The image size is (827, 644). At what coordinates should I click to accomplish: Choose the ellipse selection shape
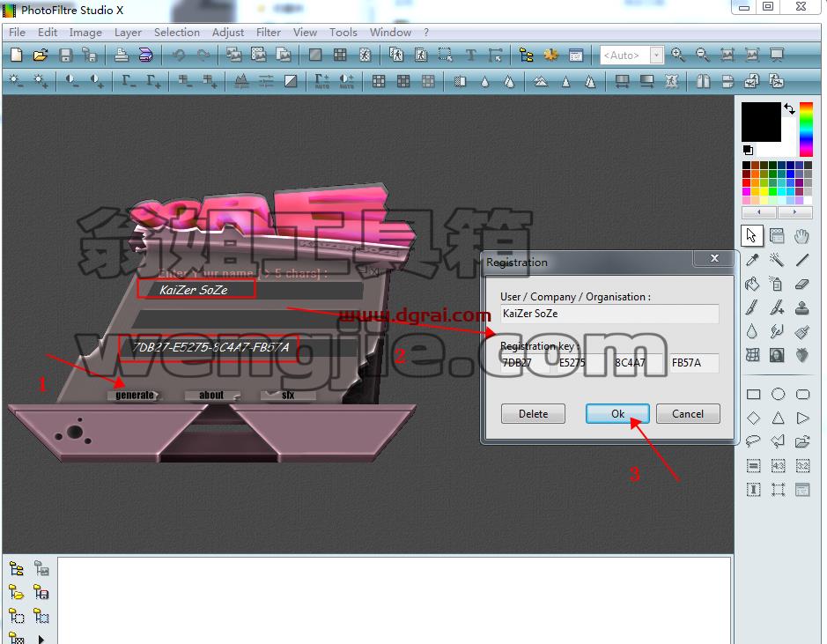tap(778, 395)
